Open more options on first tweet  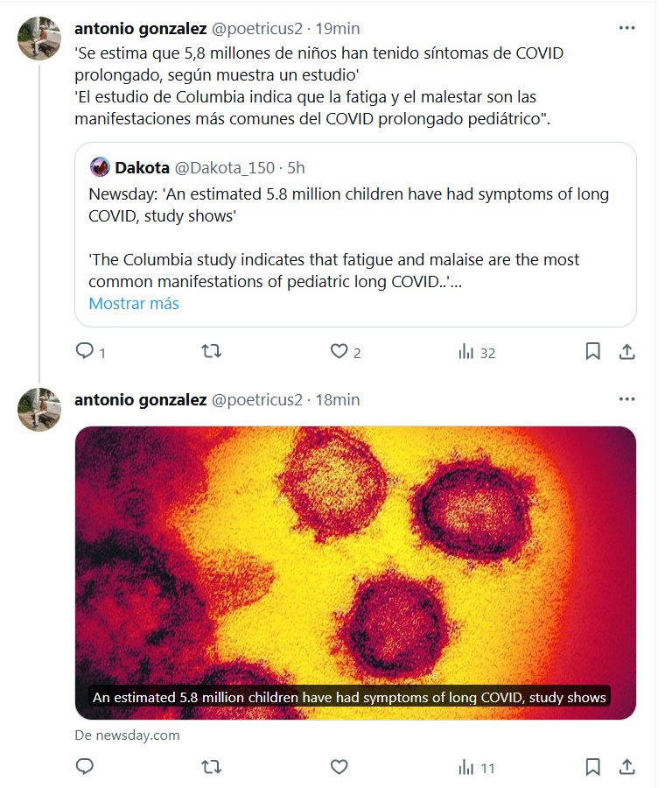pyautogui.click(x=626, y=28)
